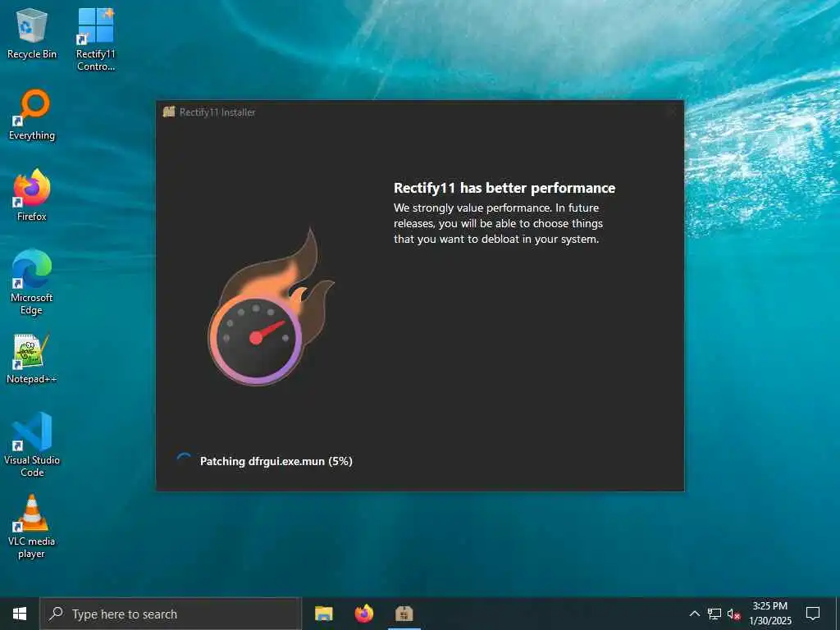Viewport: 840px width, 630px height.
Task: Select the VLC media player shortcut
Action: click(32, 527)
